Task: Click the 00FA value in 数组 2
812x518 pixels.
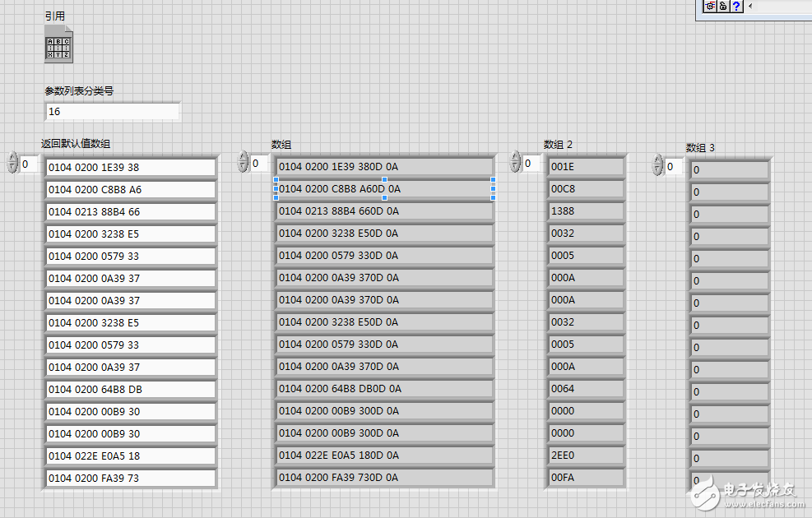Action: tap(586, 478)
